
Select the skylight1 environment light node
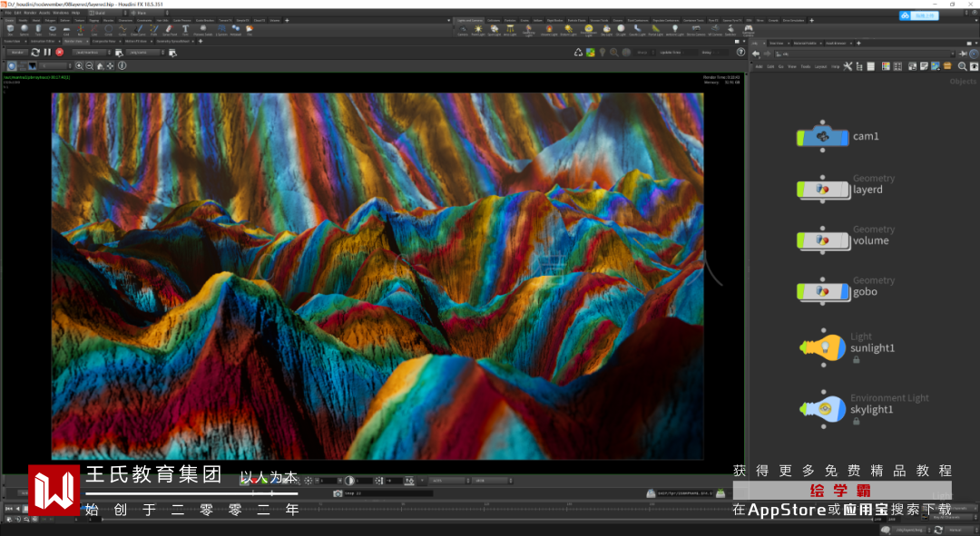coord(823,410)
